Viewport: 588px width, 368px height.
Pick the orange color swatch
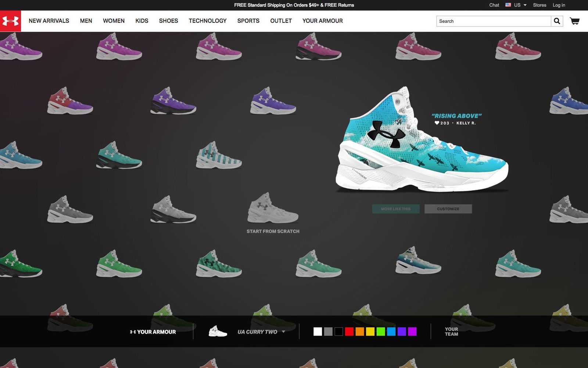360,332
